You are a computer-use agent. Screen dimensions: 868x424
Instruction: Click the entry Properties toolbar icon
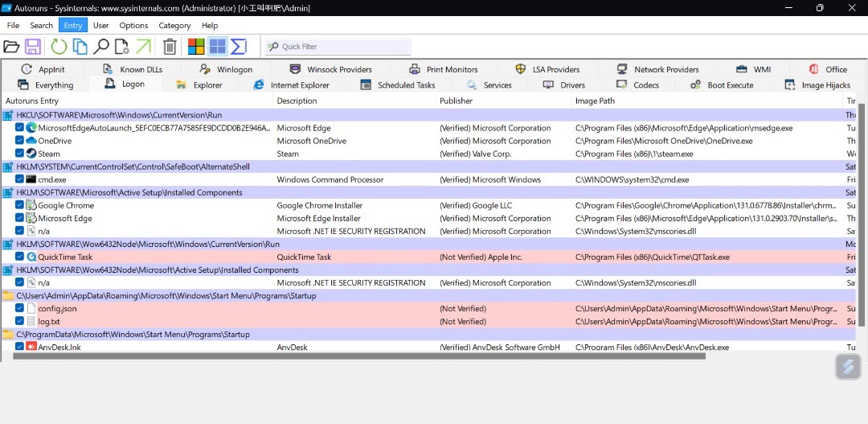(x=122, y=47)
